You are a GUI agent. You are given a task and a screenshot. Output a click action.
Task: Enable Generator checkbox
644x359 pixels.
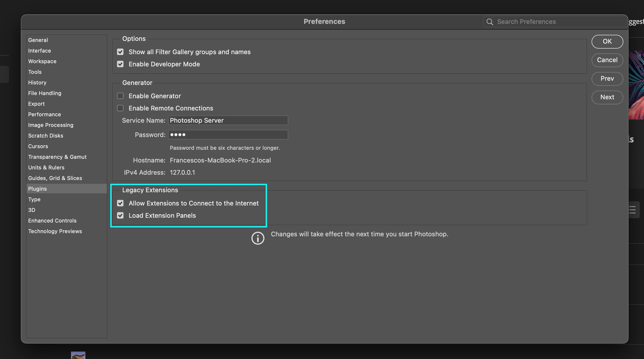point(120,96)
